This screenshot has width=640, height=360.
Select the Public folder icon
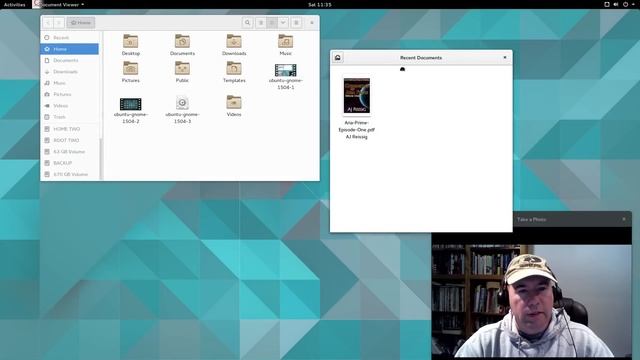182,69
